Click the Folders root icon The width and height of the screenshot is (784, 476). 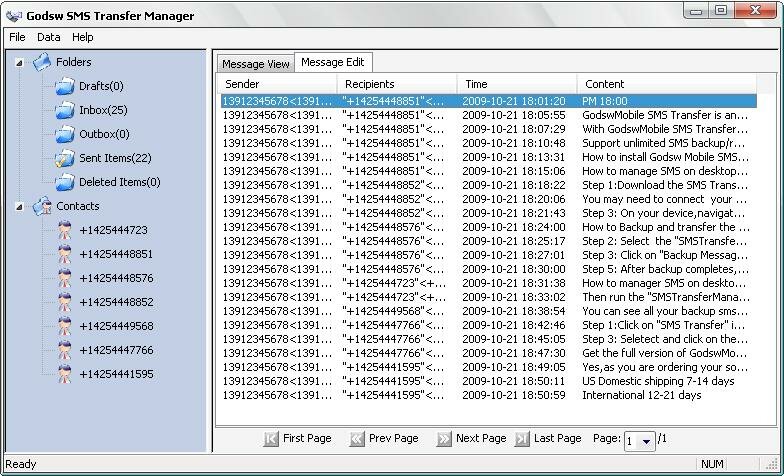coord(42,62)
